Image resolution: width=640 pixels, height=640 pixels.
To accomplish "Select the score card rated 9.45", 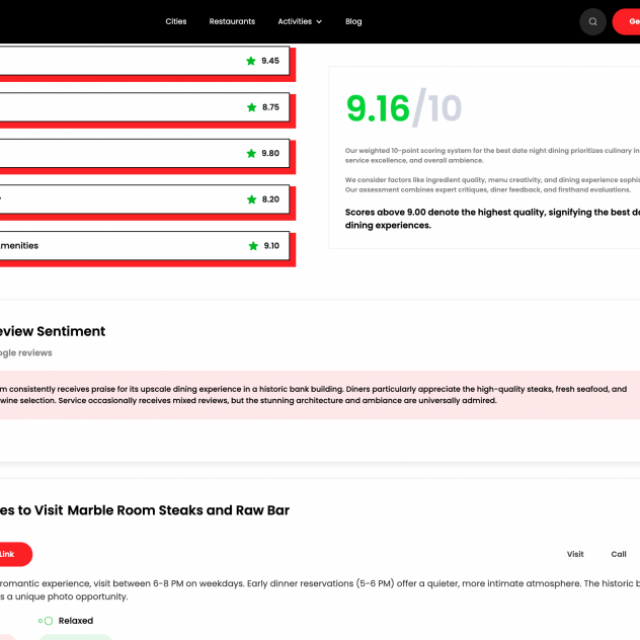I will pos(144,61).
